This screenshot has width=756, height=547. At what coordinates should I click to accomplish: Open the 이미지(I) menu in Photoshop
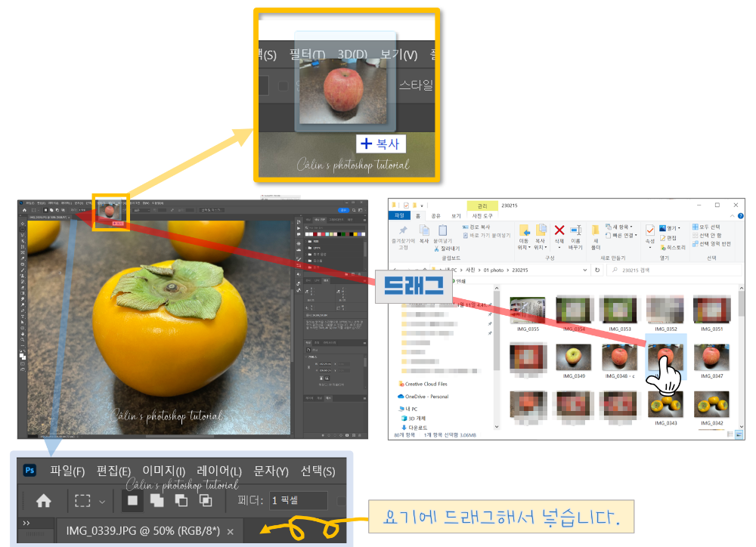(x=163, y=471)
